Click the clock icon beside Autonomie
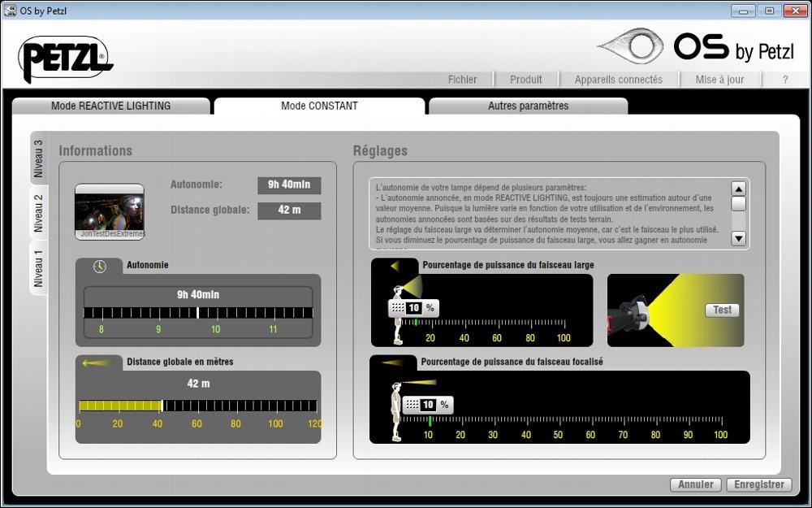 99,267
